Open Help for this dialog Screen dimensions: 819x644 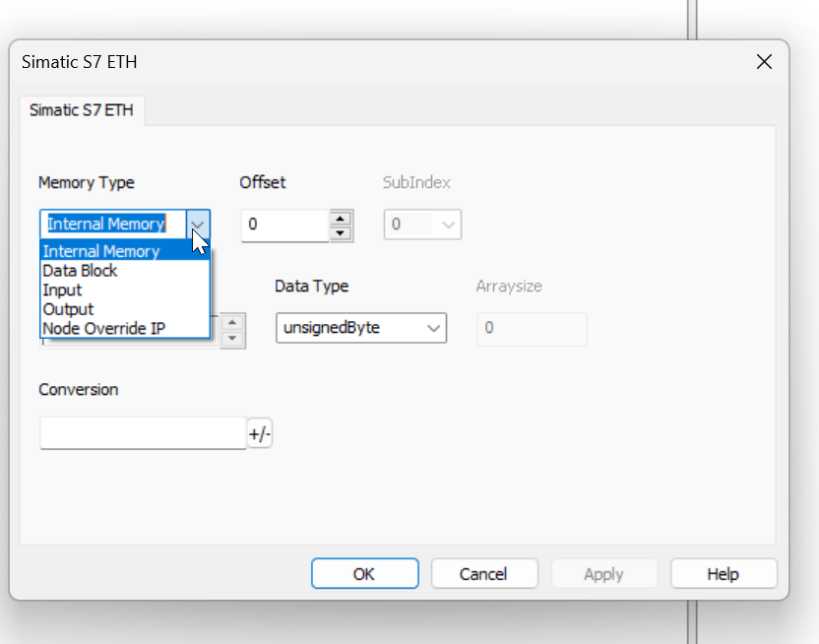[724, 573]
